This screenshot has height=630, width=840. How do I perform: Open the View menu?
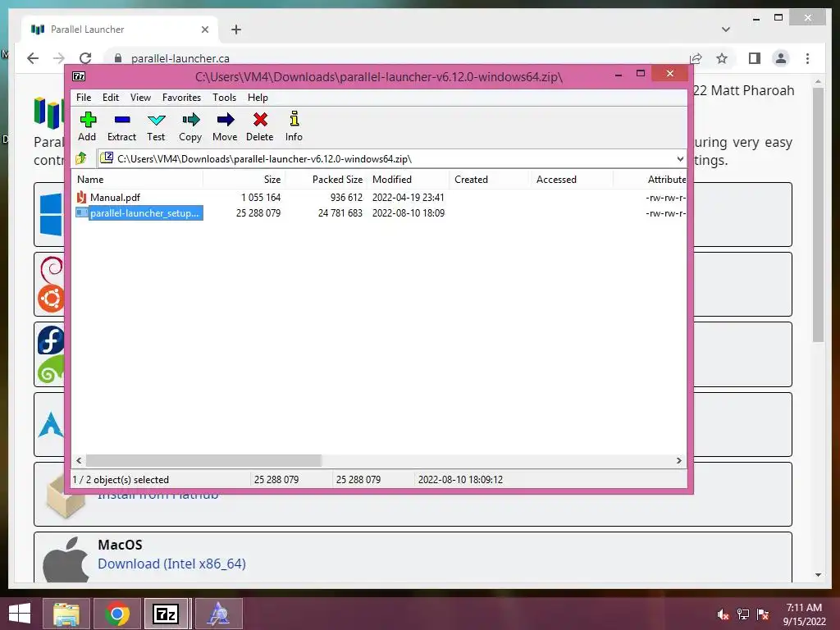pyautogui.click(x=140, y=98)
